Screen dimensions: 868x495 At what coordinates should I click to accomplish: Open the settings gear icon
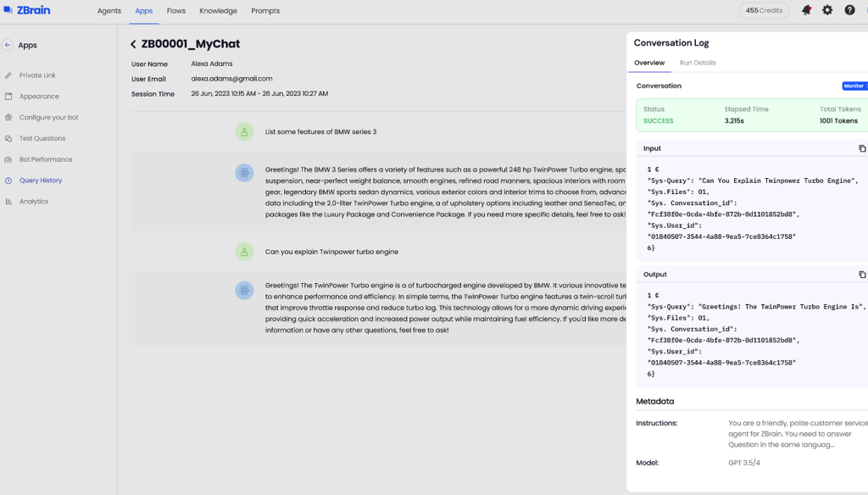click(x=827, y=11)
